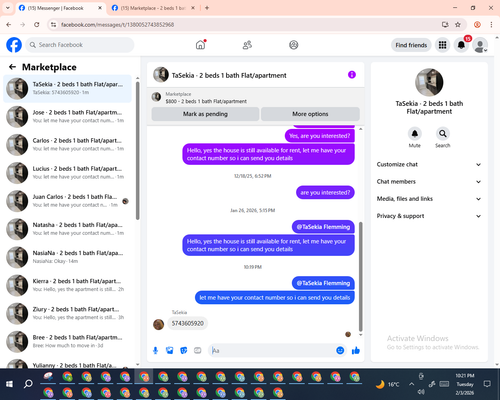The height and width of the screenshot is (400, 500).
Task: Choose a GIF icon
Action: 198,350
